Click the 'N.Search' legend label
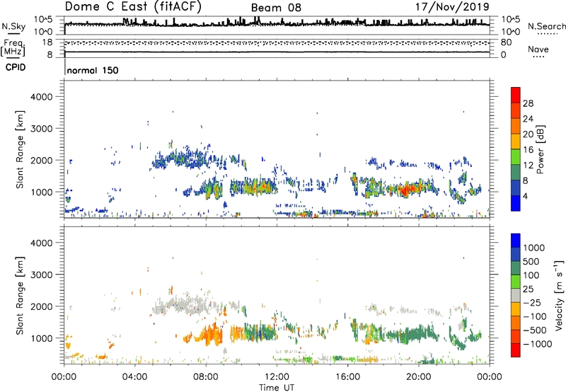 click(x=546, y=26)
